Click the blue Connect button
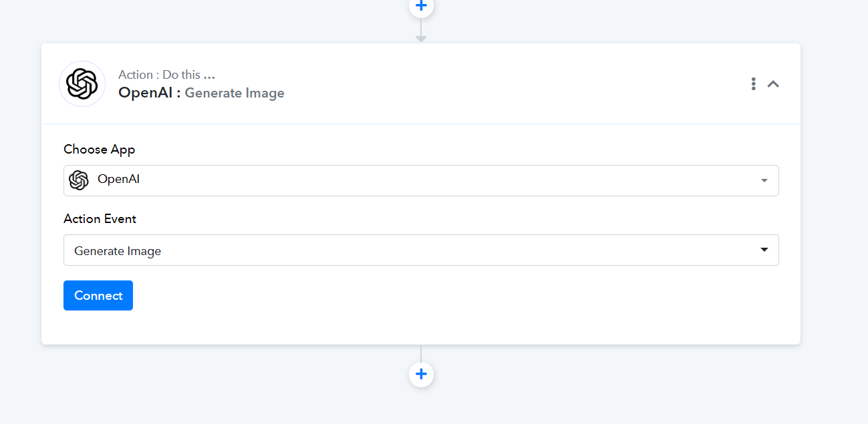This screenshot has height=424, width=868. [98, 295]
